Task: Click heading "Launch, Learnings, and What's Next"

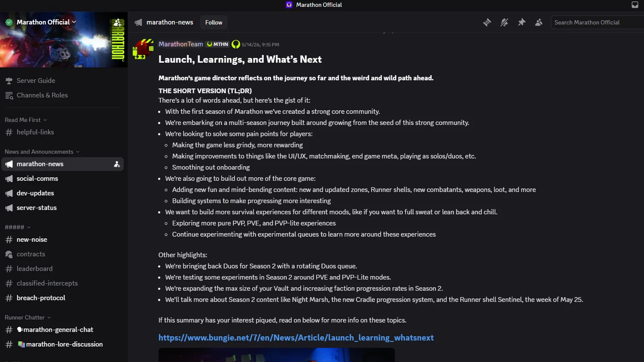Action: click(240, 59)
